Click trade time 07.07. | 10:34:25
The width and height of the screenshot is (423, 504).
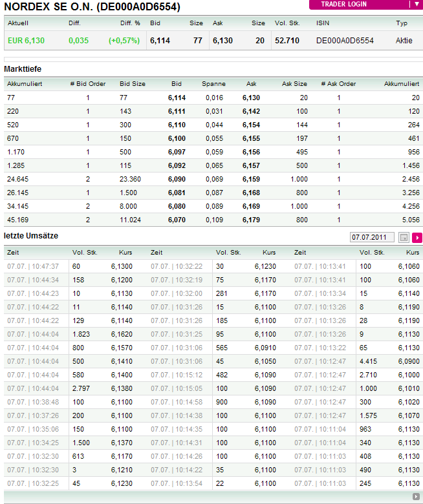[33, 443]
